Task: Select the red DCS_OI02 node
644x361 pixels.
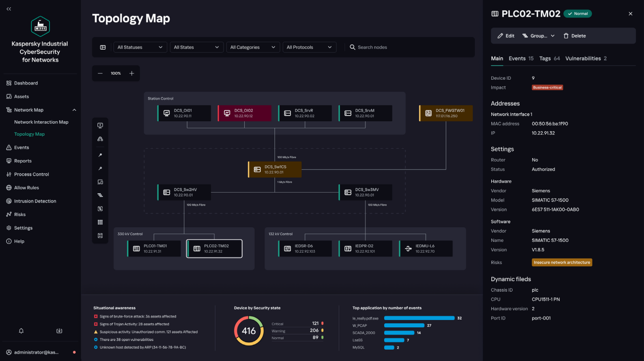Action: 244,113
